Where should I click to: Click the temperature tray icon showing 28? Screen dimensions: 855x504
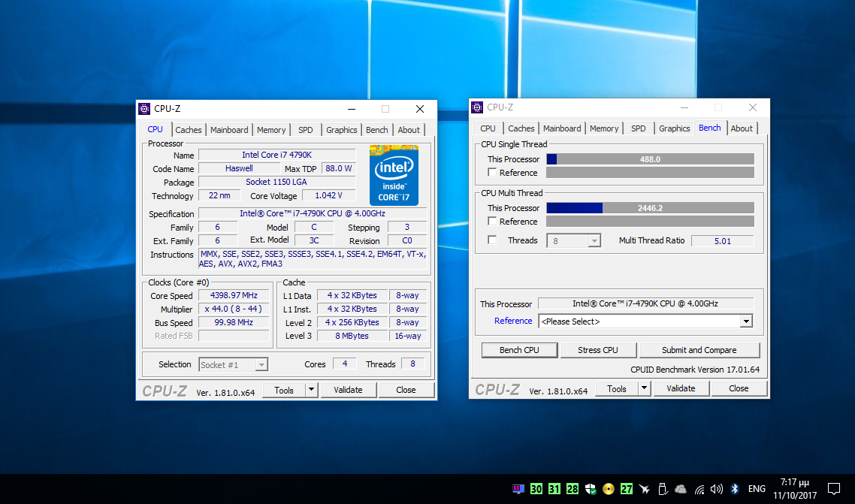click(572, 489)
